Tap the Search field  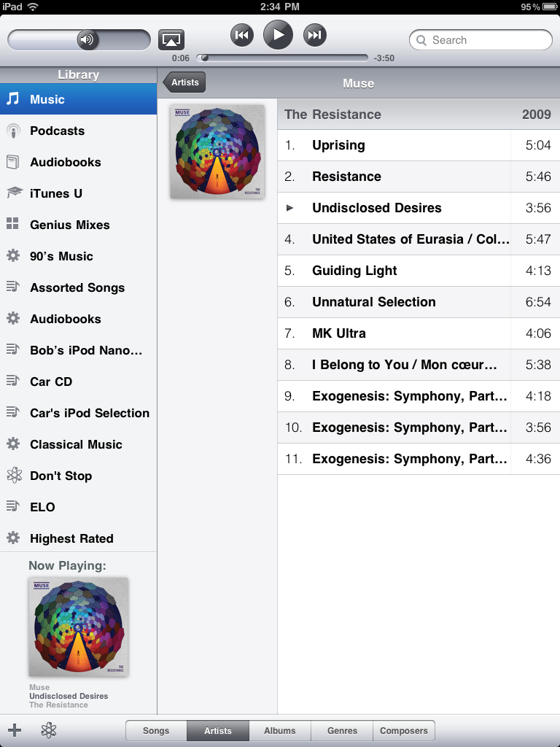tap(481, 40)
